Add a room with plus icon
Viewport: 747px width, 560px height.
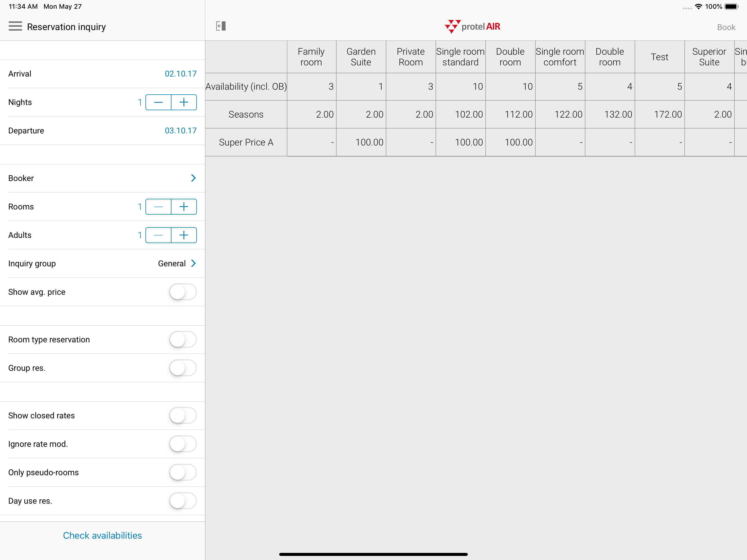[x=184, y=207]
